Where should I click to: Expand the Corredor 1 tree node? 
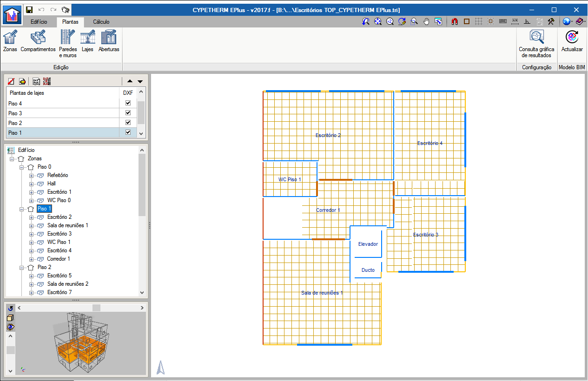pos(32,259)
